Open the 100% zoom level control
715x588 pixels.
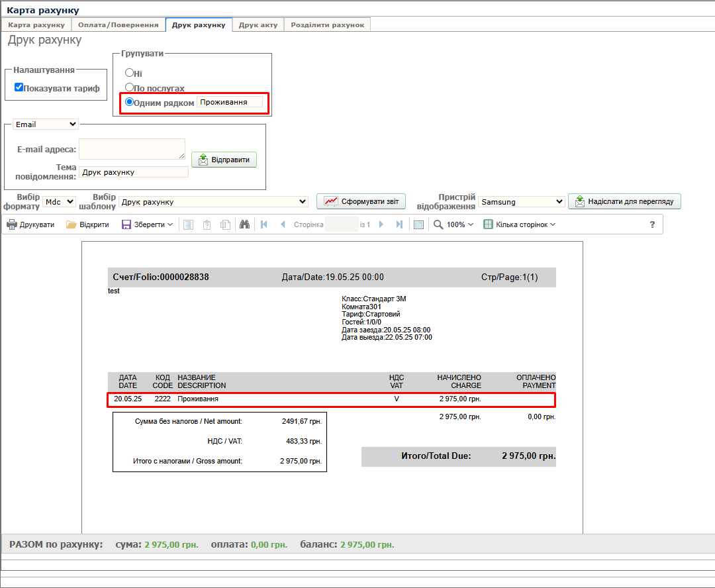click(x=454, y=224)
